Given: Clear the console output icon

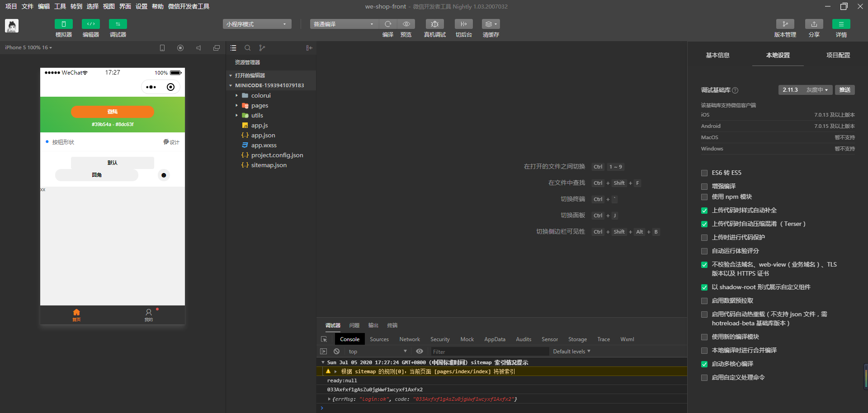Looking at the screenshot, I should (x=336, y=352).
